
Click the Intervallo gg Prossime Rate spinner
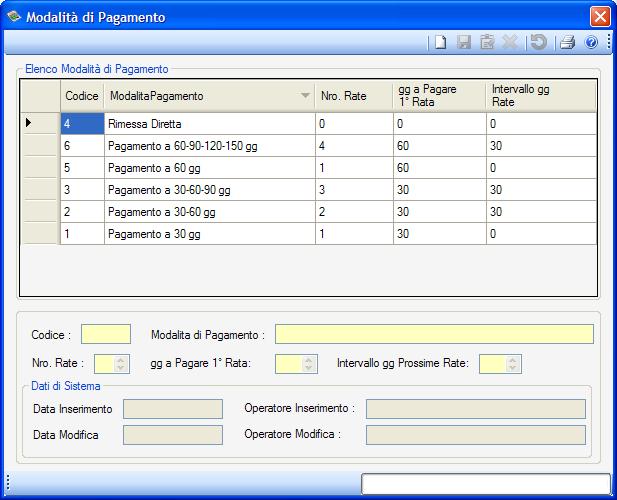514,364
